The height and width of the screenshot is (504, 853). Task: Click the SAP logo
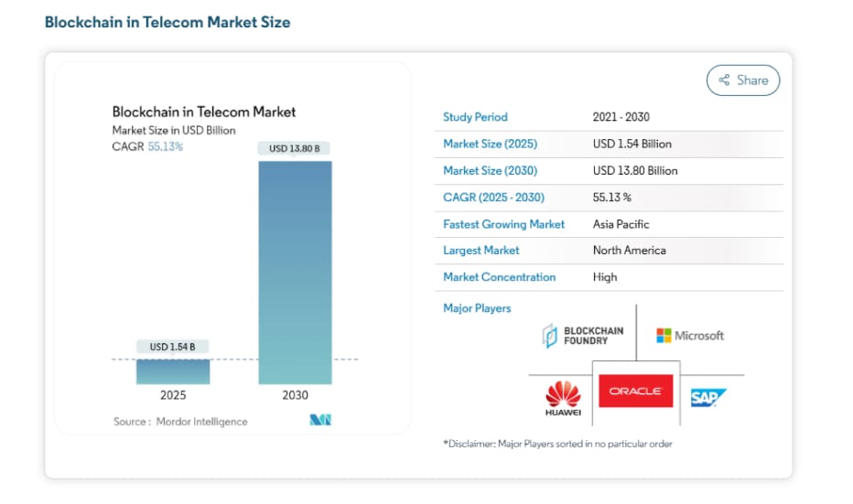pos(708,398)
